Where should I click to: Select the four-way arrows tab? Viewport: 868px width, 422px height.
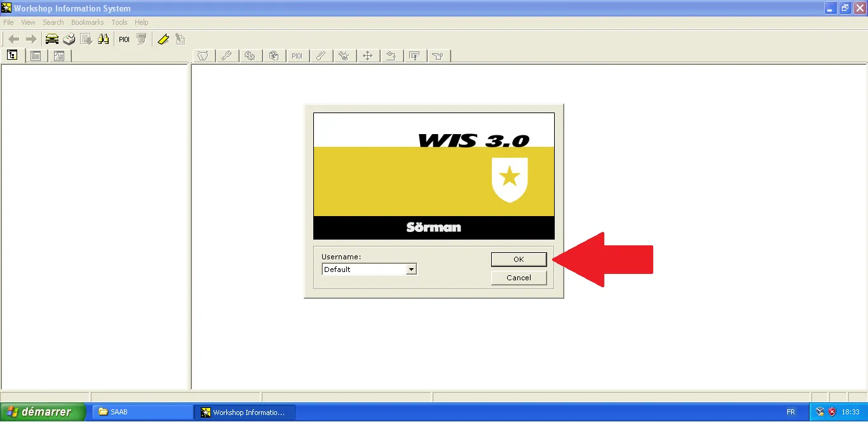[367, 56]
